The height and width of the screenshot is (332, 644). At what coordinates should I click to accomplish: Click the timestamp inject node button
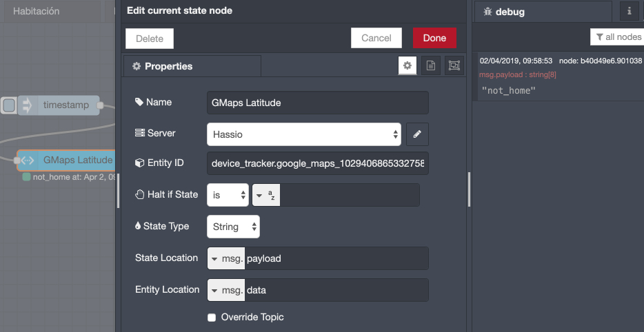point(8,105)
